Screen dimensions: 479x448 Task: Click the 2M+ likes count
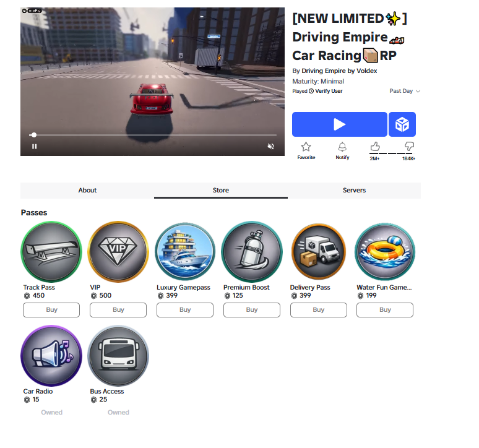[x=374, y=158]
